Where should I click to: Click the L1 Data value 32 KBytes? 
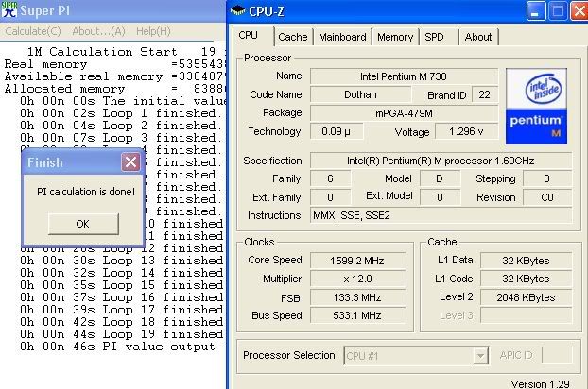[x=526, y=261]
